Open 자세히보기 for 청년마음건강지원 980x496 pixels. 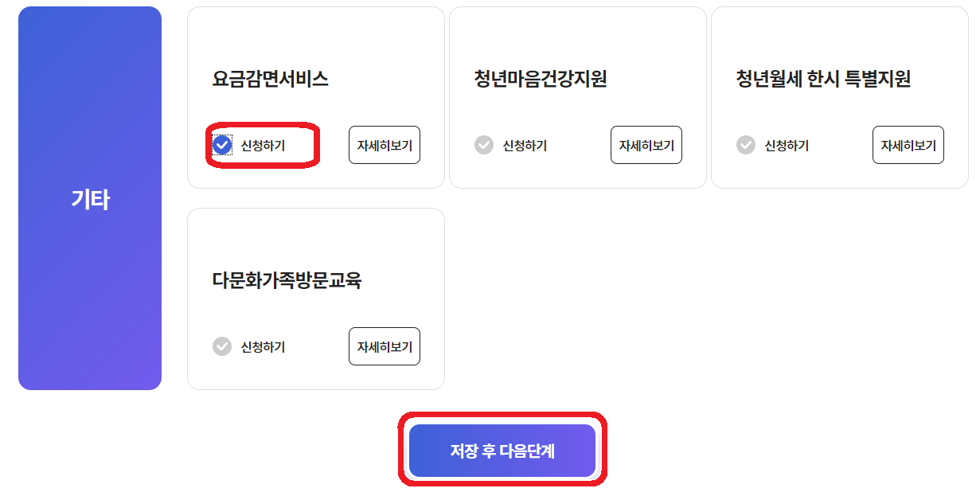click(646, 145)
